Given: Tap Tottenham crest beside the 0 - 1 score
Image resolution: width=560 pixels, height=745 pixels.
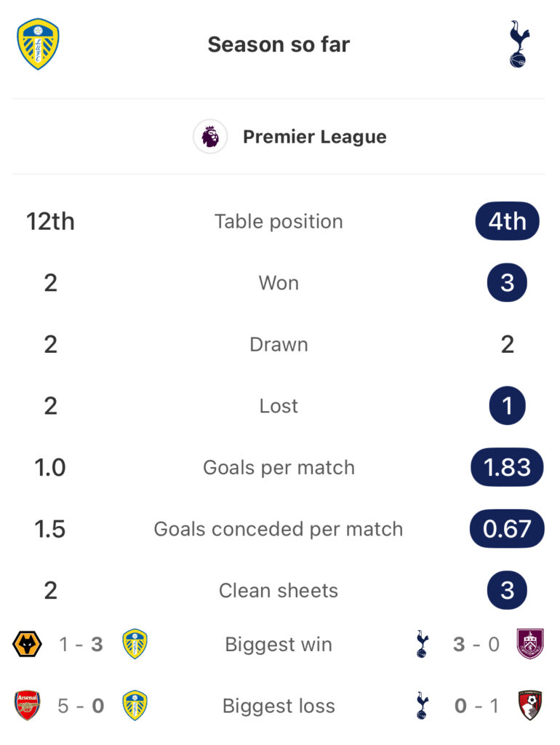Looking at the screenshot, I should tap(421, 706).
